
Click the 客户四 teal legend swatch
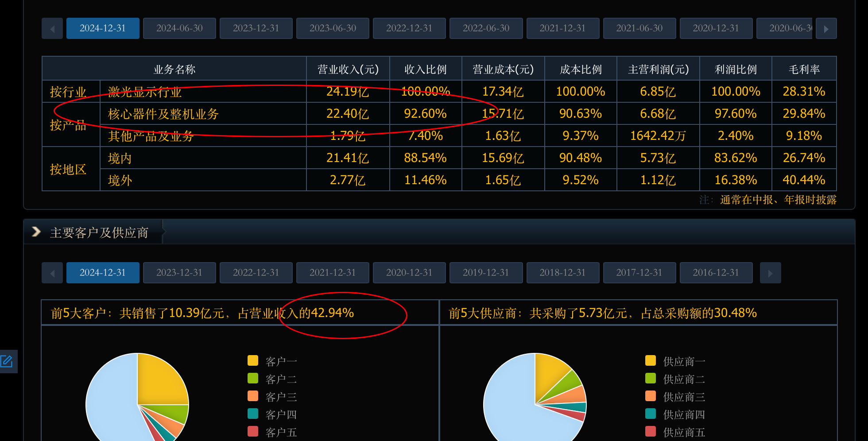tap(253, 414)
